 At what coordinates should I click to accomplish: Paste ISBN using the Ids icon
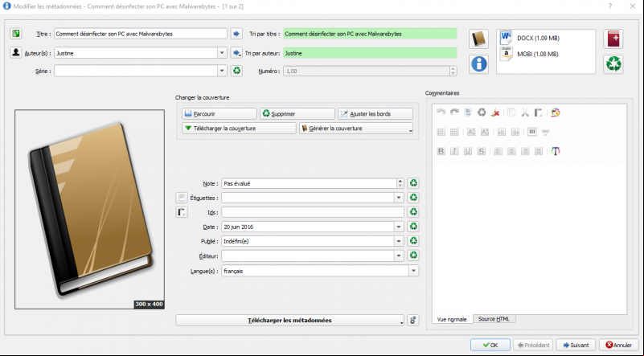pos(182,212)
